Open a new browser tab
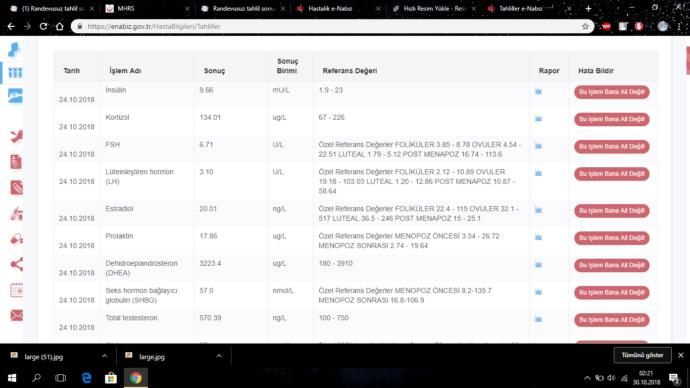690x388 pixels. pos(588,8)
